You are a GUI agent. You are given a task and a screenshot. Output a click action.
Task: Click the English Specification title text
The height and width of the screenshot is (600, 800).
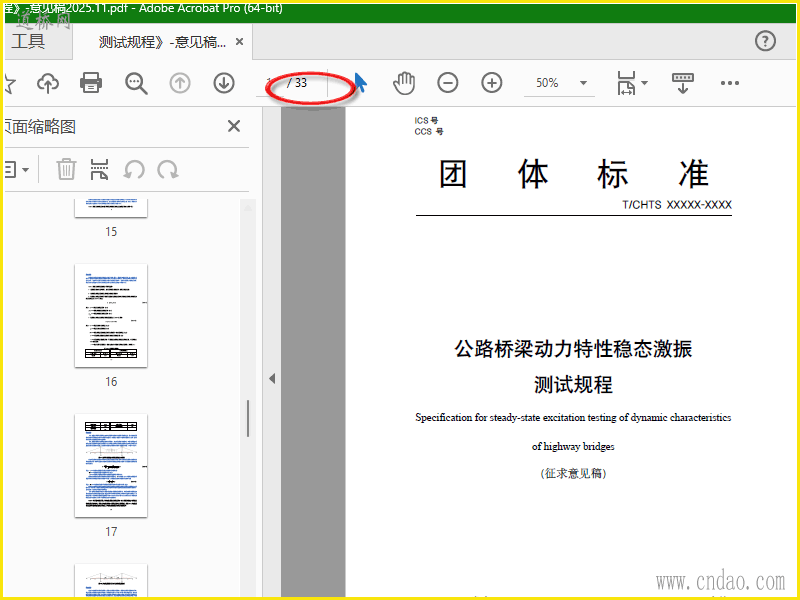(x=573, y=417)
